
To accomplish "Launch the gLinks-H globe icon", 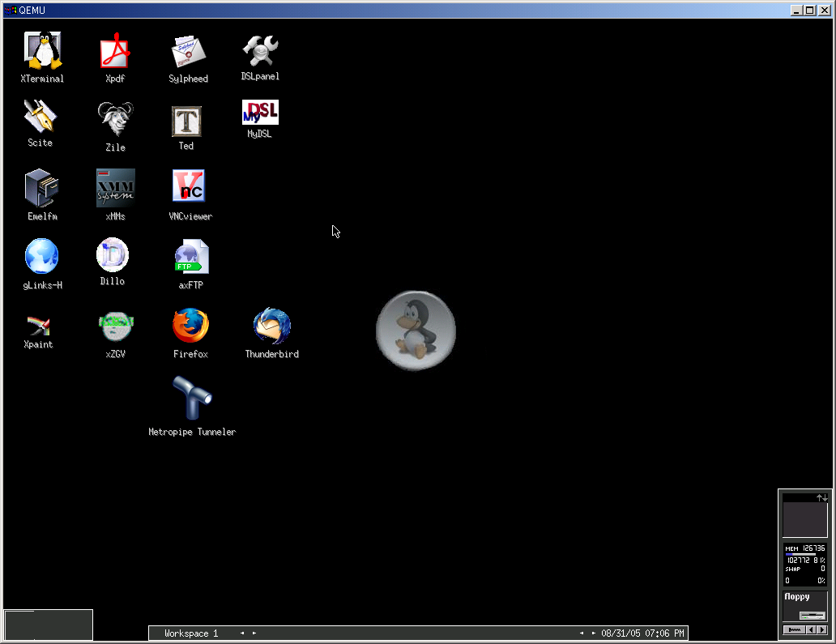I will point(41,256).
